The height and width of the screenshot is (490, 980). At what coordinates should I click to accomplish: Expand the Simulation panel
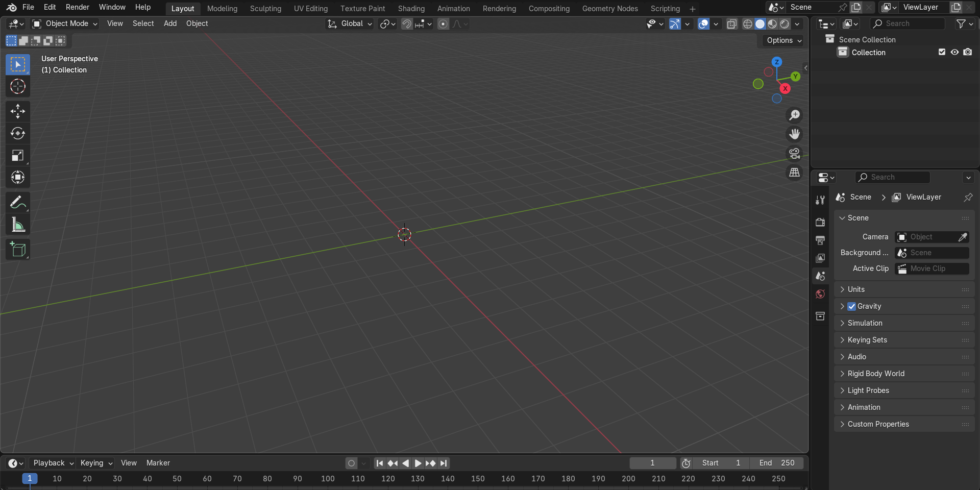(x=904, y=323)
